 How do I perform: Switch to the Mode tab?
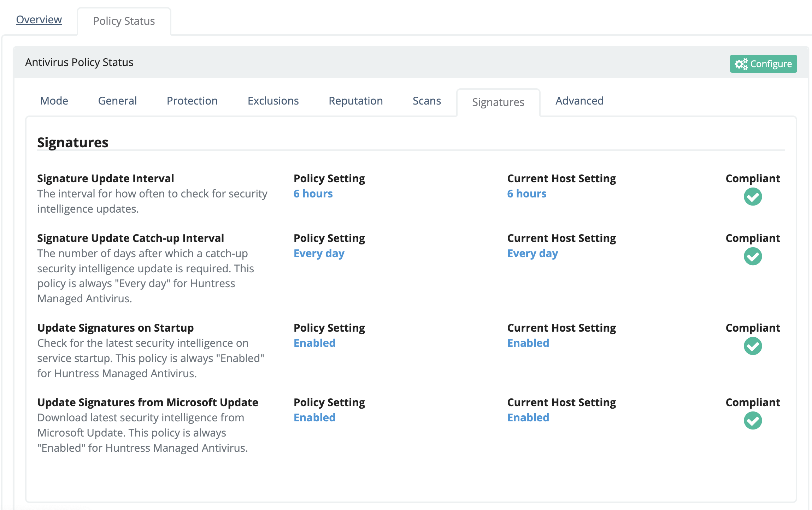(54, 101)
